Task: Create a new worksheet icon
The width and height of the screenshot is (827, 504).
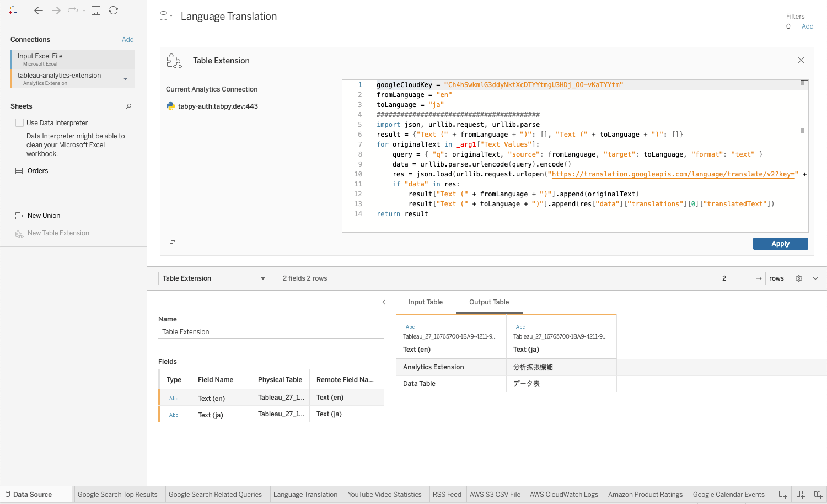Action: pyautogui.click(x=783, y=495)
